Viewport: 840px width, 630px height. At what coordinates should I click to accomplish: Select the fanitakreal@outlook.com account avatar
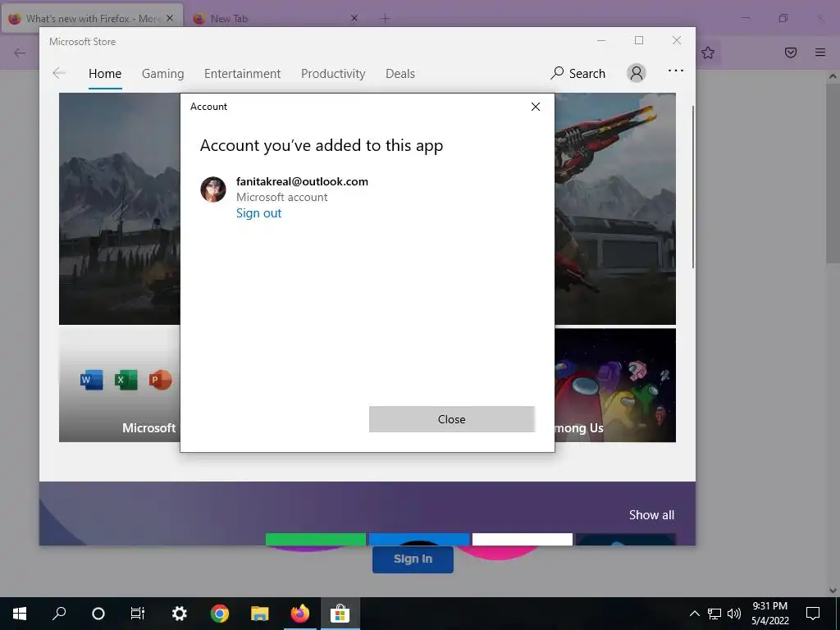(213, 189)
